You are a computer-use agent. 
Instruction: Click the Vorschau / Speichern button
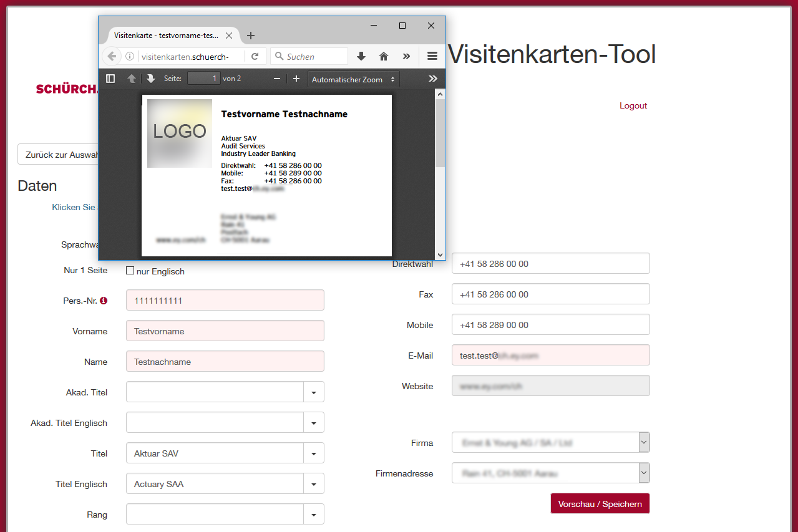click(x=600, y=504)
